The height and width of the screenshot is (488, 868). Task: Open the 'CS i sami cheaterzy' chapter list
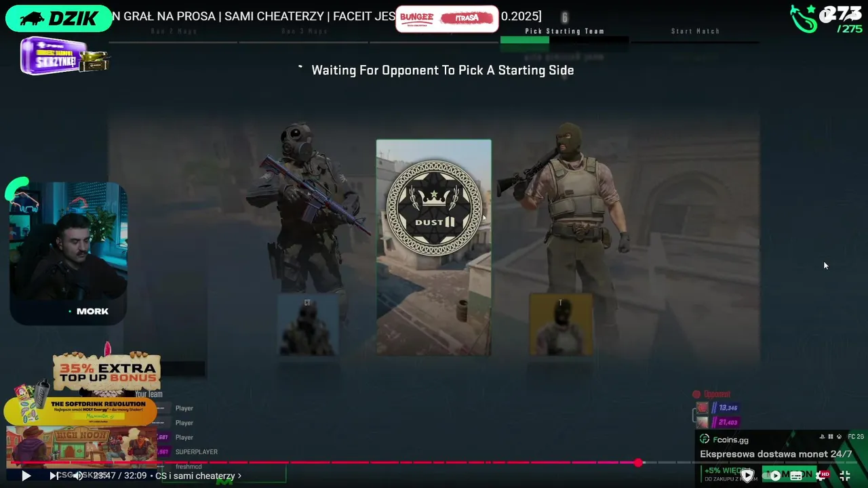[198, 476]
